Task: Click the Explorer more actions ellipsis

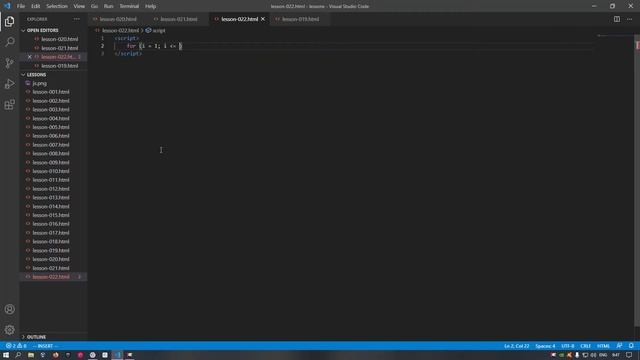Action: [77, 19]
